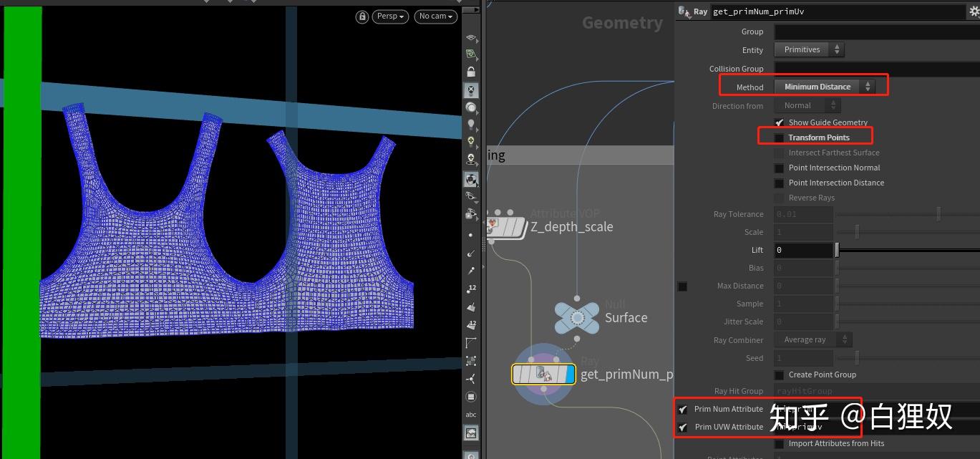Click the node name field get_primNum_primUv

(838, 11)
